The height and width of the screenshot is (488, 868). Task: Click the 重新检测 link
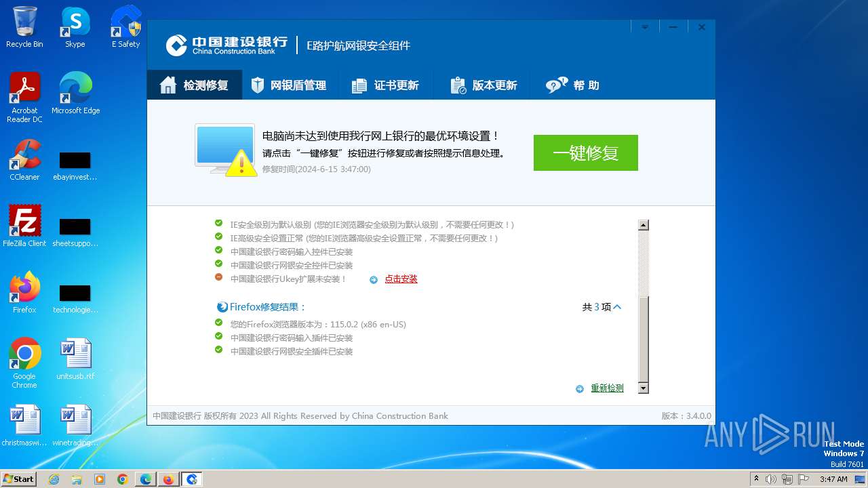point(607,388)
